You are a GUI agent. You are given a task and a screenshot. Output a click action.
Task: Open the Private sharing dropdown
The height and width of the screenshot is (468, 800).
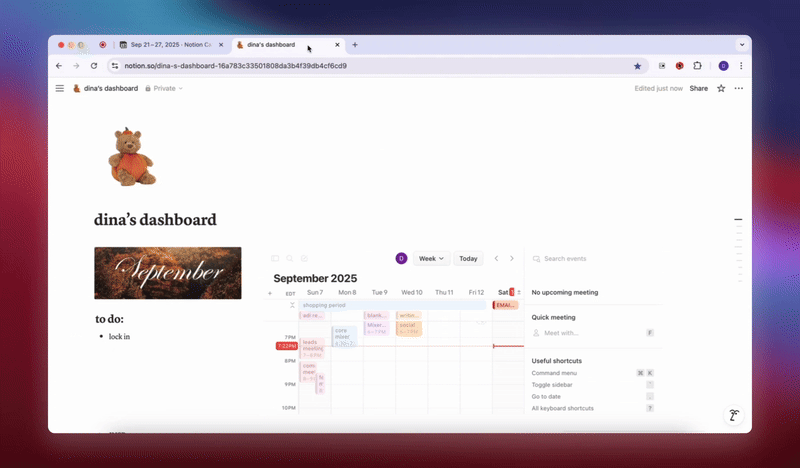pyautogui.click(x=164, y=88)
